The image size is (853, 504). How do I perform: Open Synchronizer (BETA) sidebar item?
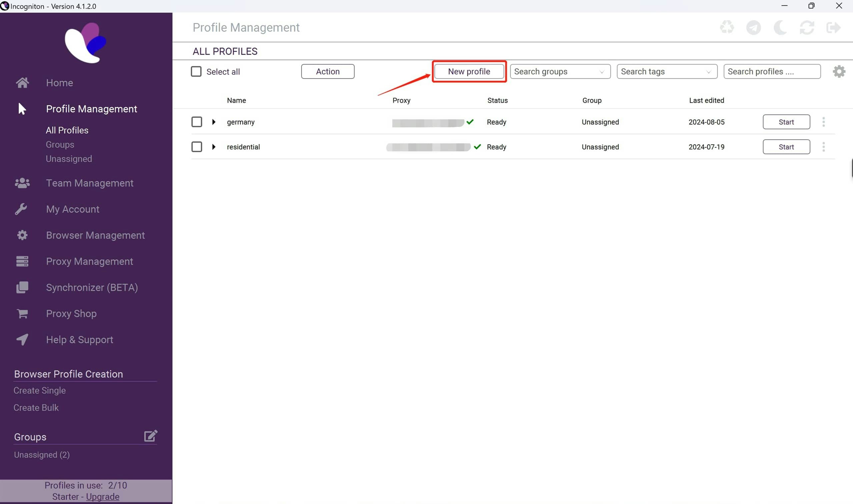(x=92, y=288)
